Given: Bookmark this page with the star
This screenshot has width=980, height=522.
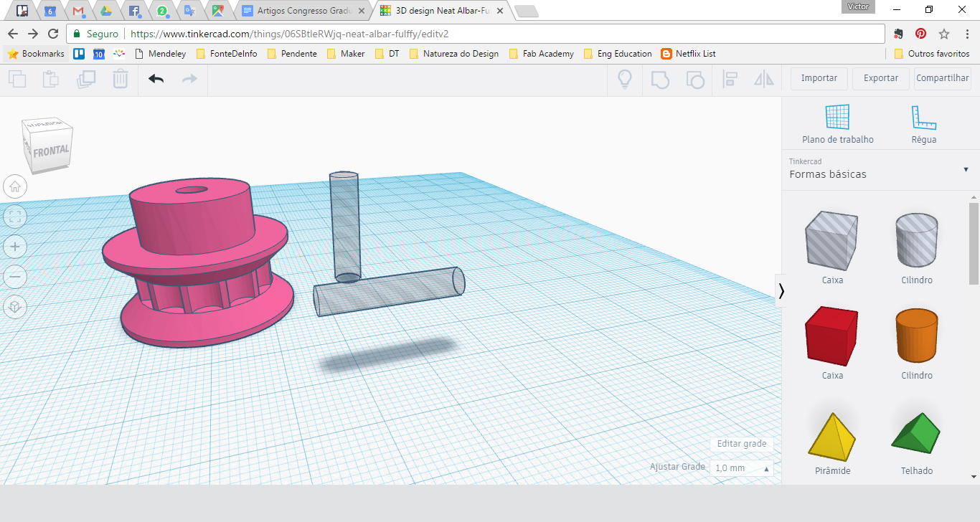Looking at the screenshot, I should pyautogui.click(x=944, y=34).
